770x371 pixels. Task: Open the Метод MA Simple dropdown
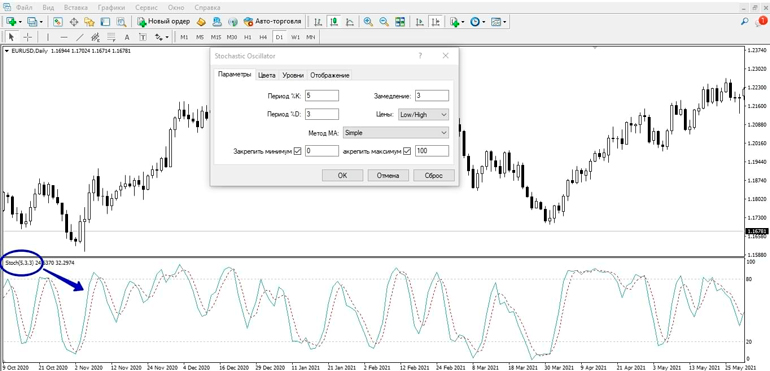396,133
